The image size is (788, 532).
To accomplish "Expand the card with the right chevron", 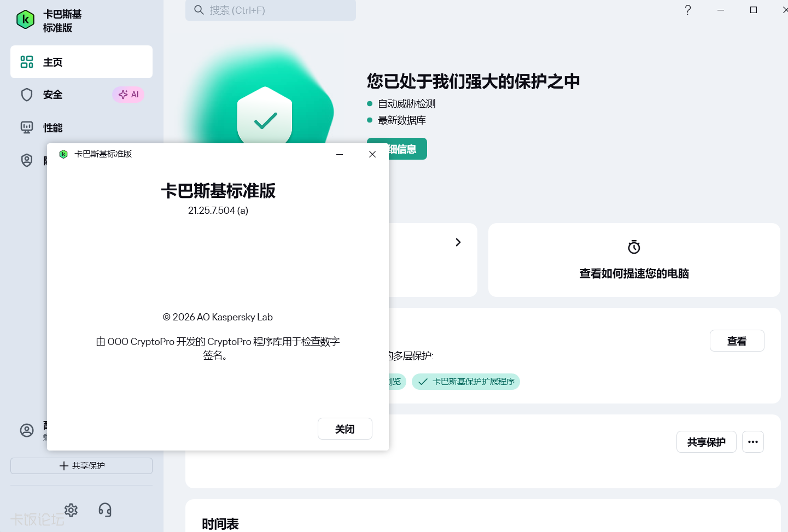I will pos(458,242).
